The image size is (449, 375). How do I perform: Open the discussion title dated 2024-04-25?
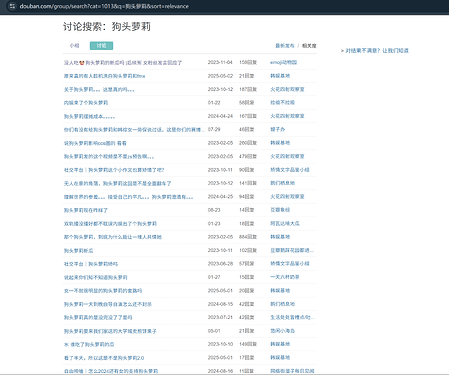[128, 197]
